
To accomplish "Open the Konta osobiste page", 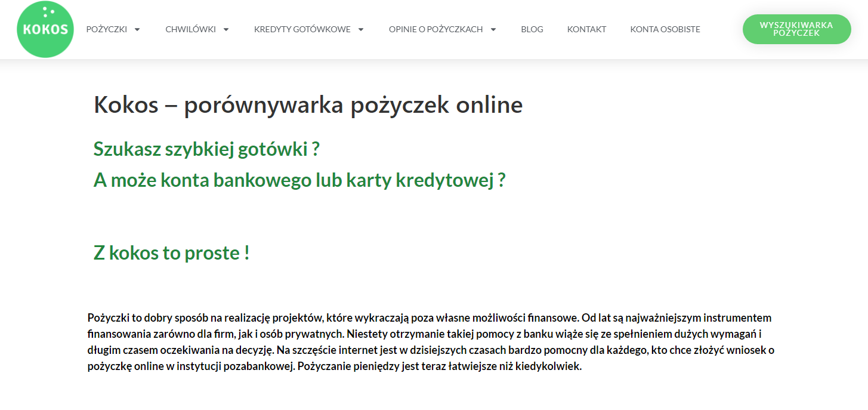I will pyautogui.click(x=665, y=29).
